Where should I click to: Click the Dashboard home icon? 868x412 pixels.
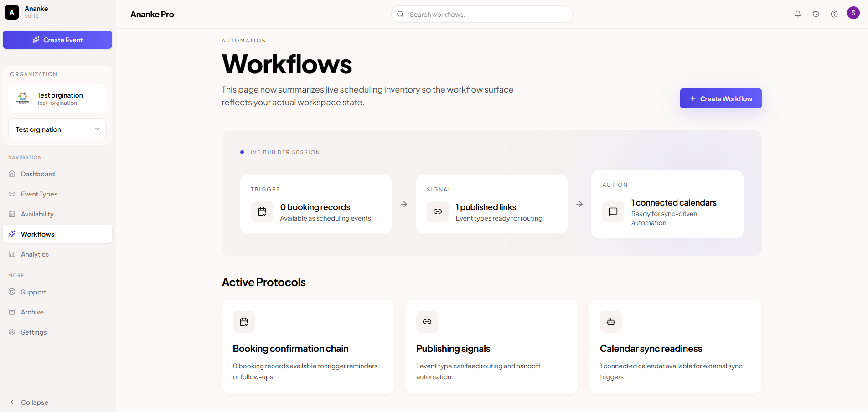12,174
